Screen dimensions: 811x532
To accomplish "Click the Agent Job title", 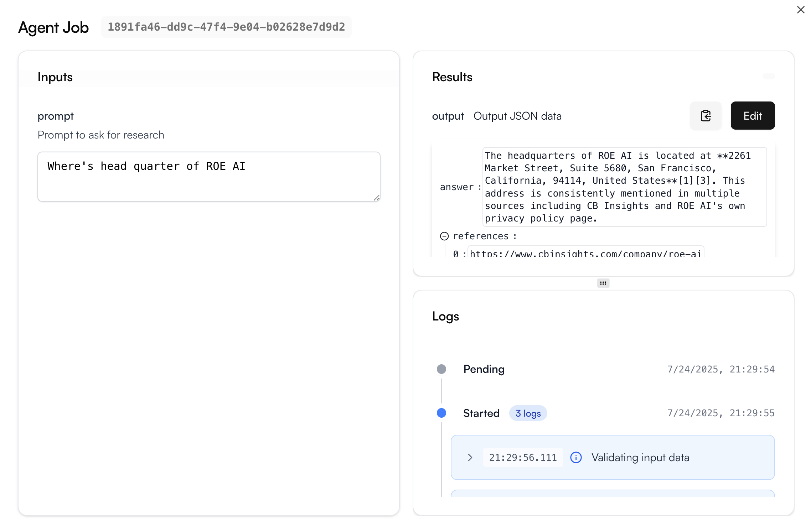I will click(53, 27).
